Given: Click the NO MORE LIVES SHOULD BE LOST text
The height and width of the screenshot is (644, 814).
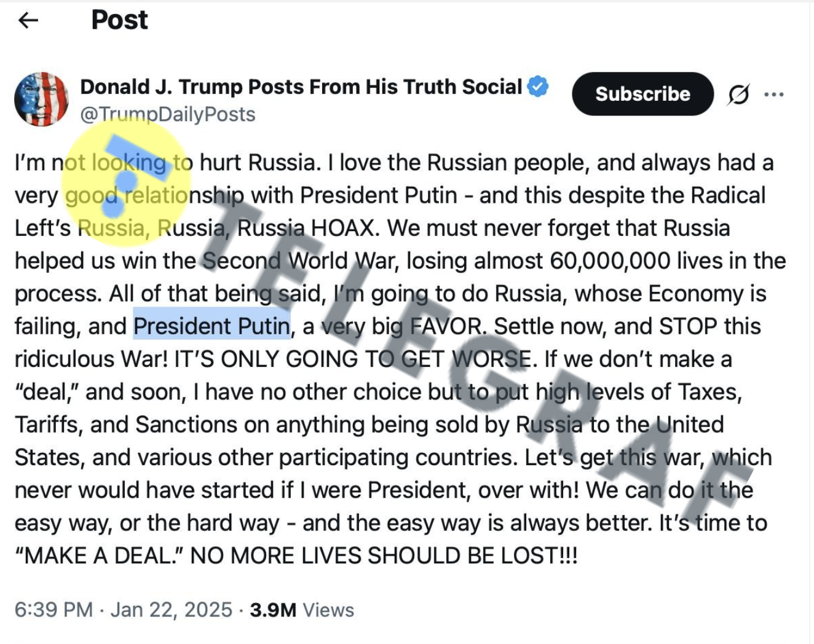Looking at the screenshot, I should point(384,556).
